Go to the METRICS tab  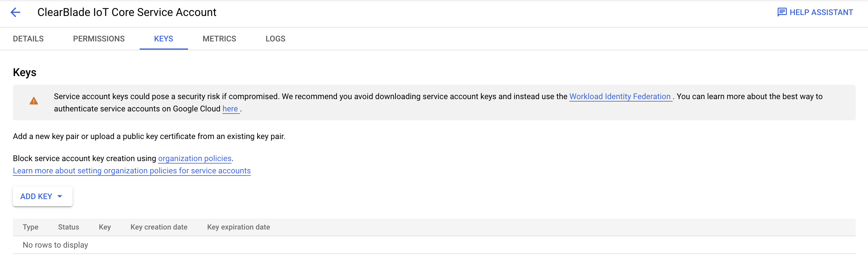[219, 39]
